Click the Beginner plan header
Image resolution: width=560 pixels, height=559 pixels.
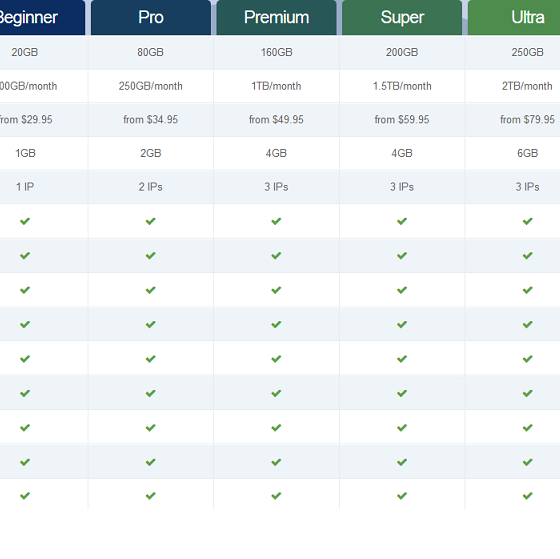point(42,17)
